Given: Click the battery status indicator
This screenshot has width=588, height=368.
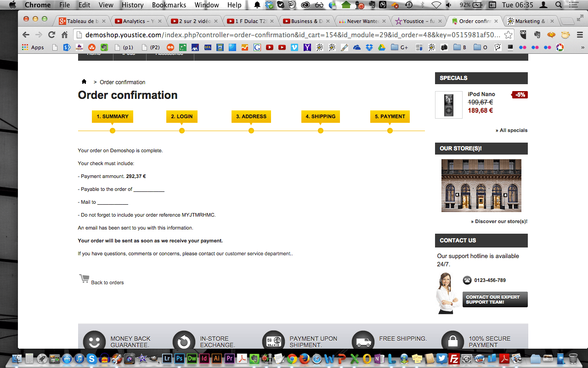Looking at the screenshot, I should (x=471, y=5).
